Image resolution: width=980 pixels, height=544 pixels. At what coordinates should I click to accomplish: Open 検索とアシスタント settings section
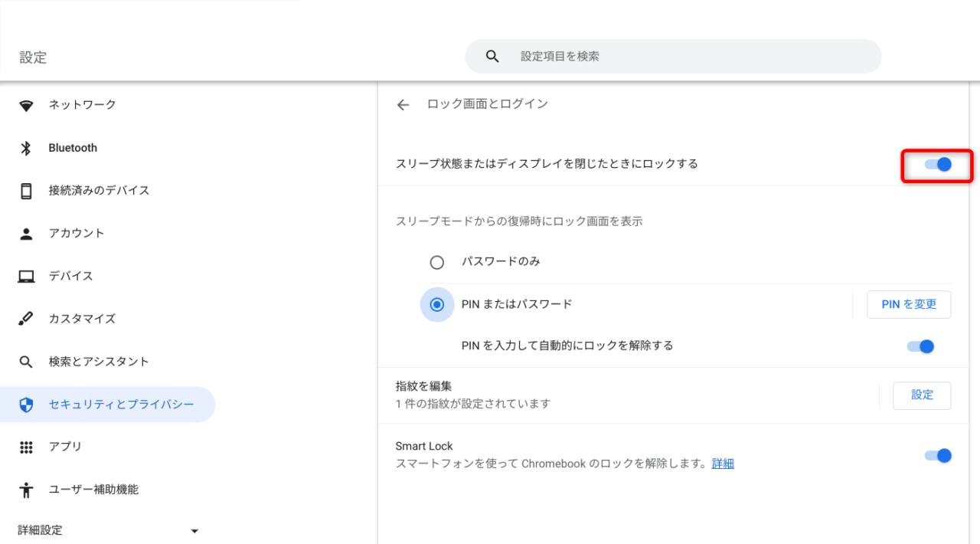tap(98, 362)
